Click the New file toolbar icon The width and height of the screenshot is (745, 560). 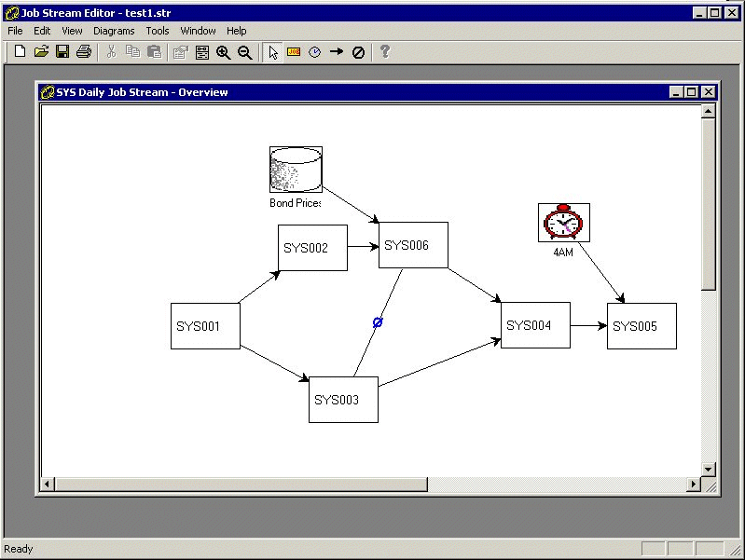click(x=19, y=52)
